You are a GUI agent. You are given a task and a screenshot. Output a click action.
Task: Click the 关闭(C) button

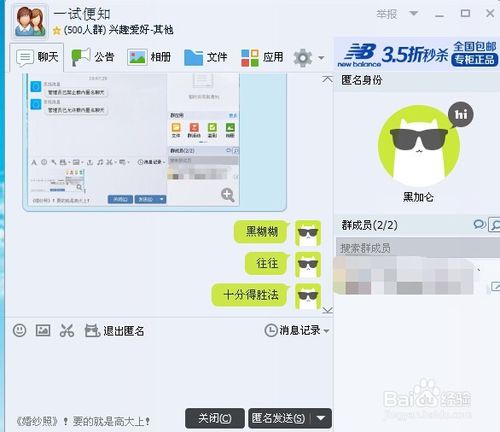(215, 418)
